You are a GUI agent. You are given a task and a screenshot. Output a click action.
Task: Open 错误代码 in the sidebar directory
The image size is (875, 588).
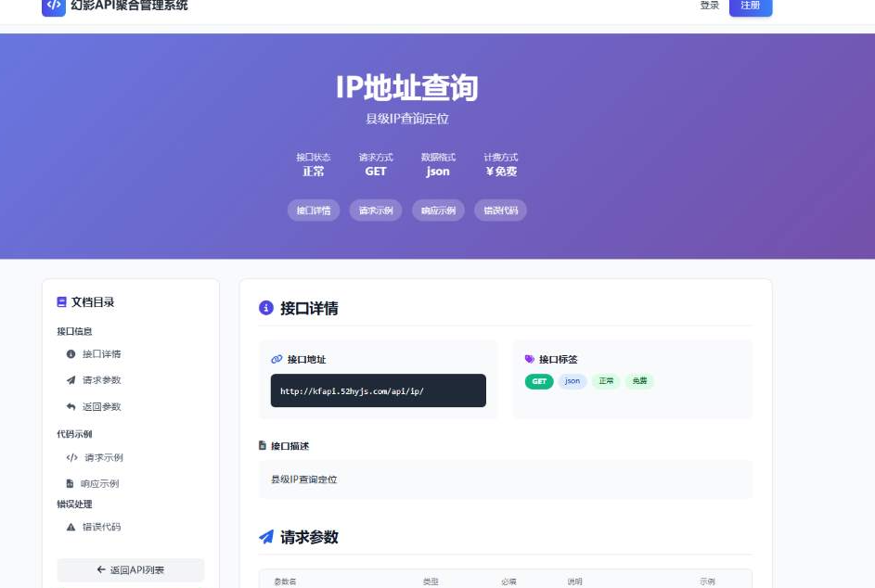coord(101,527)
